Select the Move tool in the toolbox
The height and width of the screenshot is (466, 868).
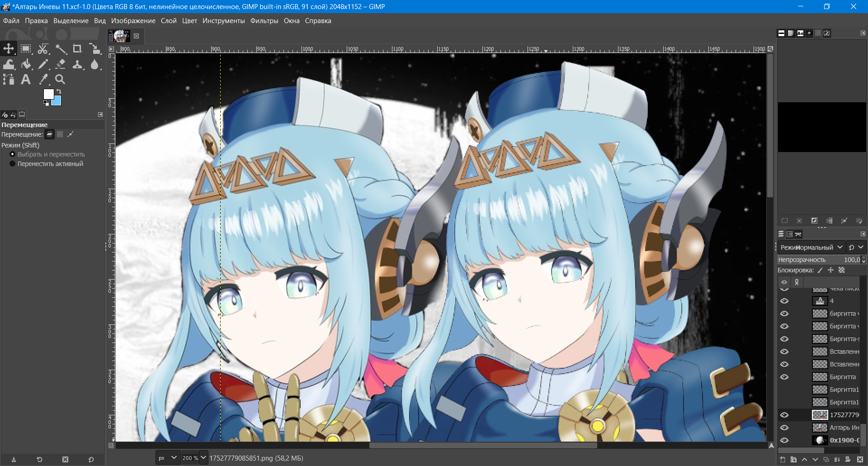[x=9, y=48]
